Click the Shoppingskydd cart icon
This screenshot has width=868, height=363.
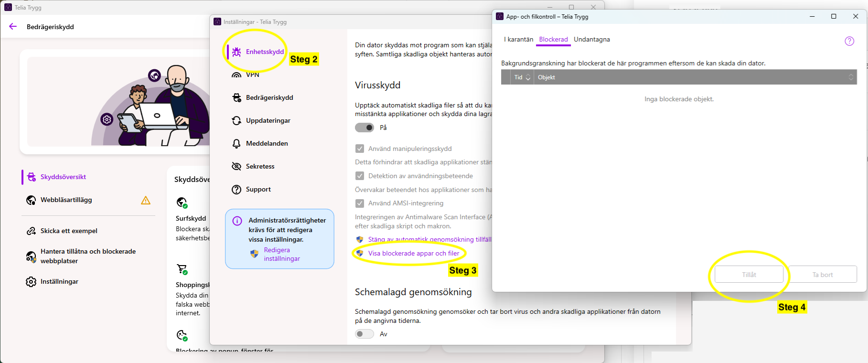coord(182,269)
